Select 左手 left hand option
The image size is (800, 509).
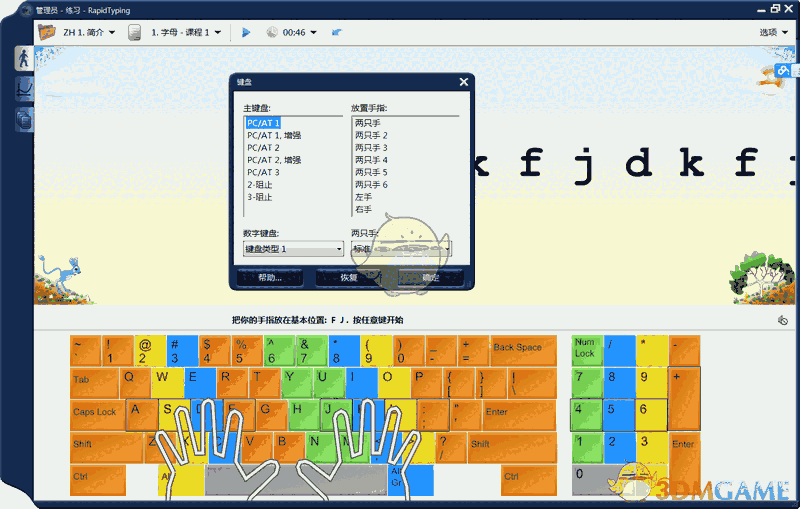(363, 197)
